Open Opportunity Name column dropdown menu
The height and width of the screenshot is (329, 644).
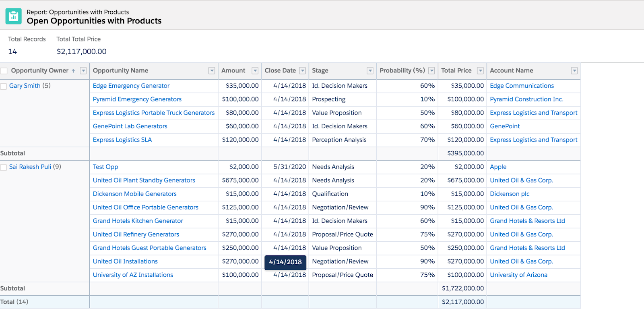click(212, 71)
